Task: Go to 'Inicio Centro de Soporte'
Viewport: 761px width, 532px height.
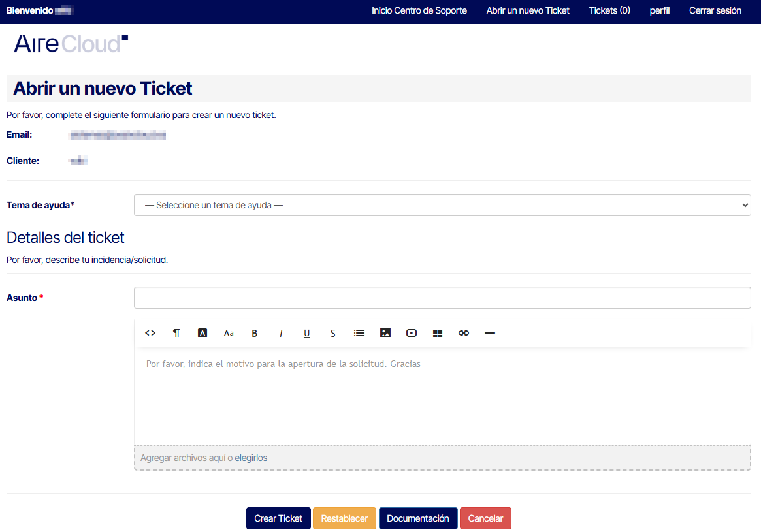Action: pyautogui.click(x=419, y=10)
